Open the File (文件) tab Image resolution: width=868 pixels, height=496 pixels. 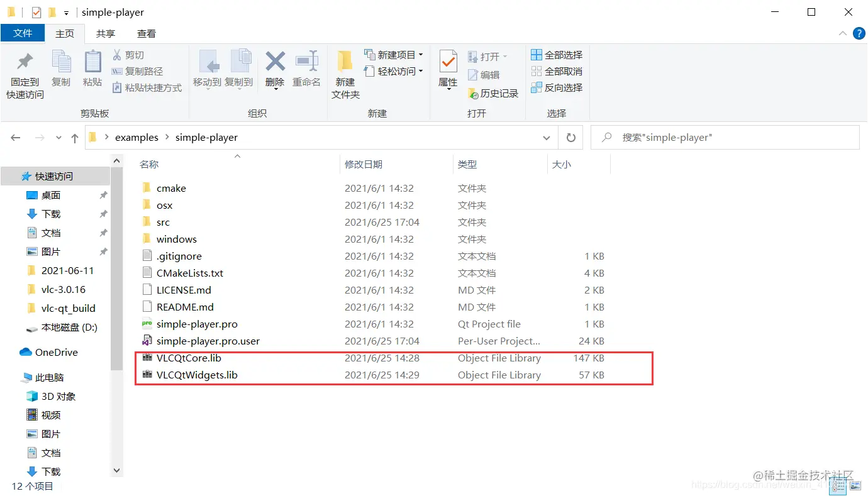pyautogui.click(x=23, y=33)
